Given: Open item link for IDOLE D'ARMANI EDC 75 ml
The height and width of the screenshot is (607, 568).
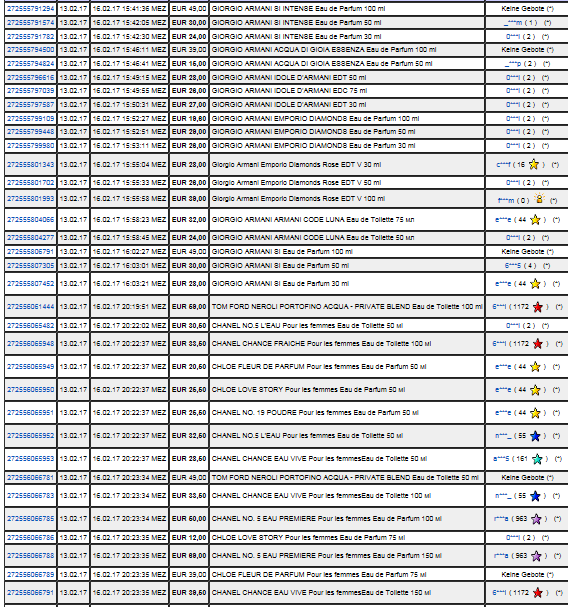Looking at the screenshot, I should [31, 91].
